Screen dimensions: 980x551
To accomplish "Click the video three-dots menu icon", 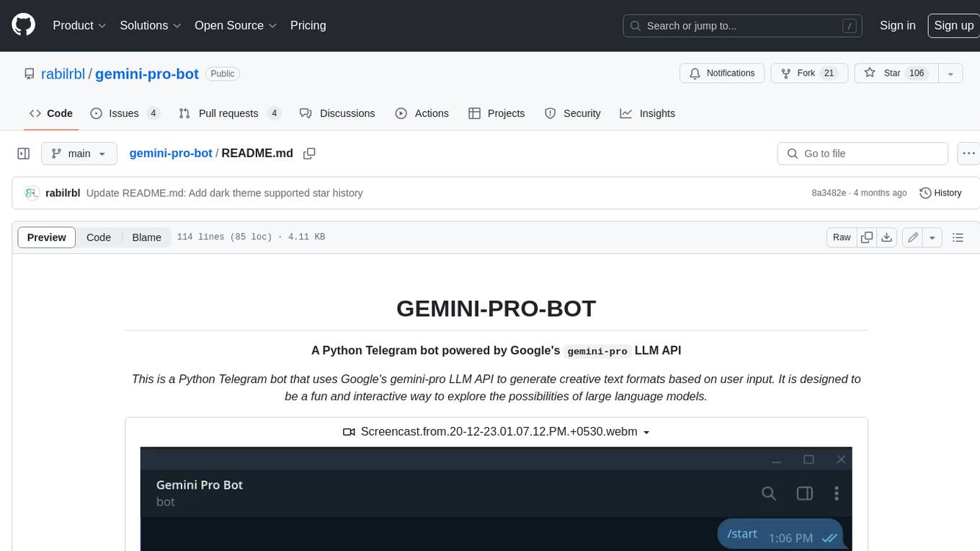I will pos(836,493).
